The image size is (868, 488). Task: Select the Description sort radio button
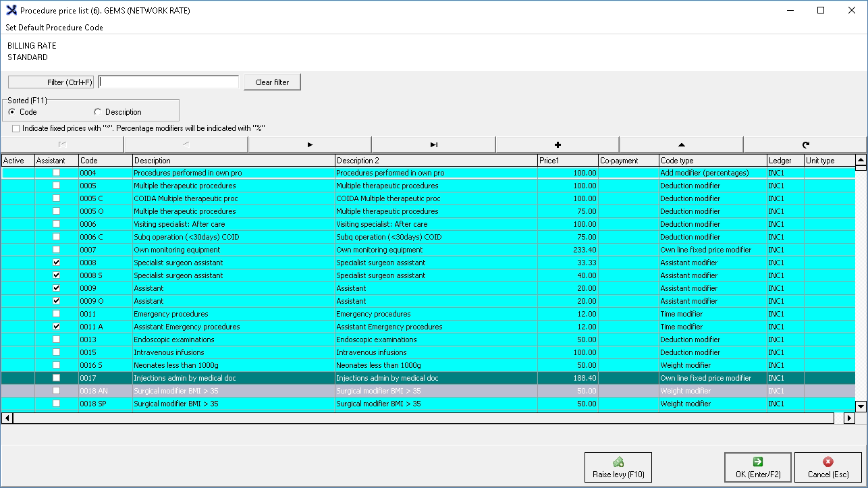pyautogui.click(x=98, y=112)
